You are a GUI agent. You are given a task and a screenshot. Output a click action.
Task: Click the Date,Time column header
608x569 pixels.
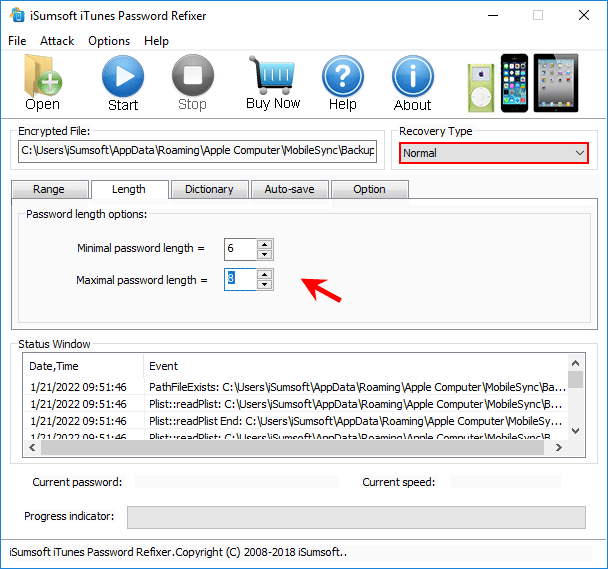coord(84,366)
